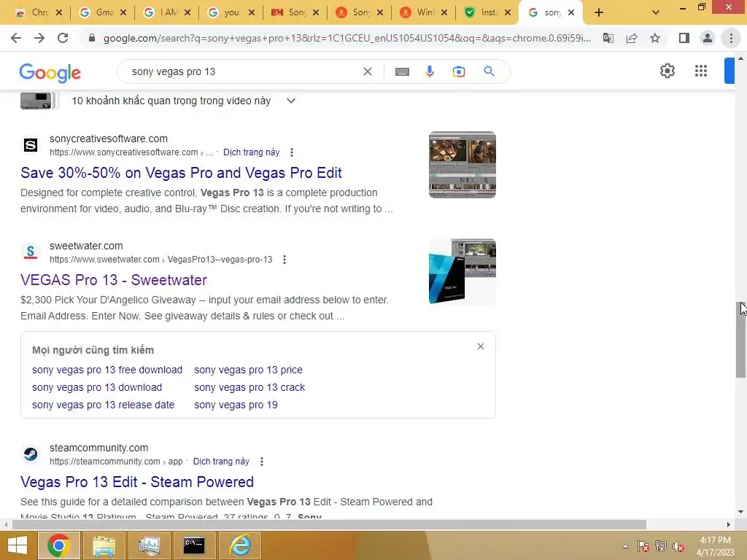Translate the sonycreativesoftware page

pyautogui.click(x=251, y=152)
